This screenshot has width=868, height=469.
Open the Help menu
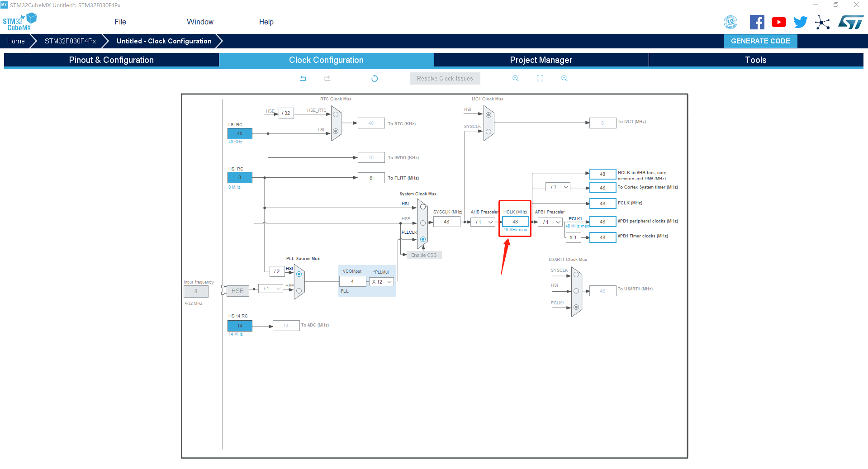(x=266, y=22)
